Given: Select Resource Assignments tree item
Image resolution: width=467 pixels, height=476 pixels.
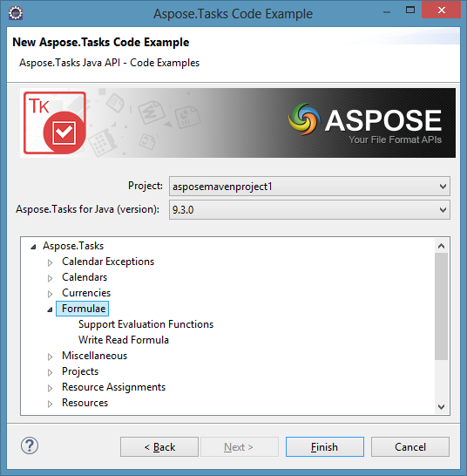Looking at the screenshot, I should point(113,387).
